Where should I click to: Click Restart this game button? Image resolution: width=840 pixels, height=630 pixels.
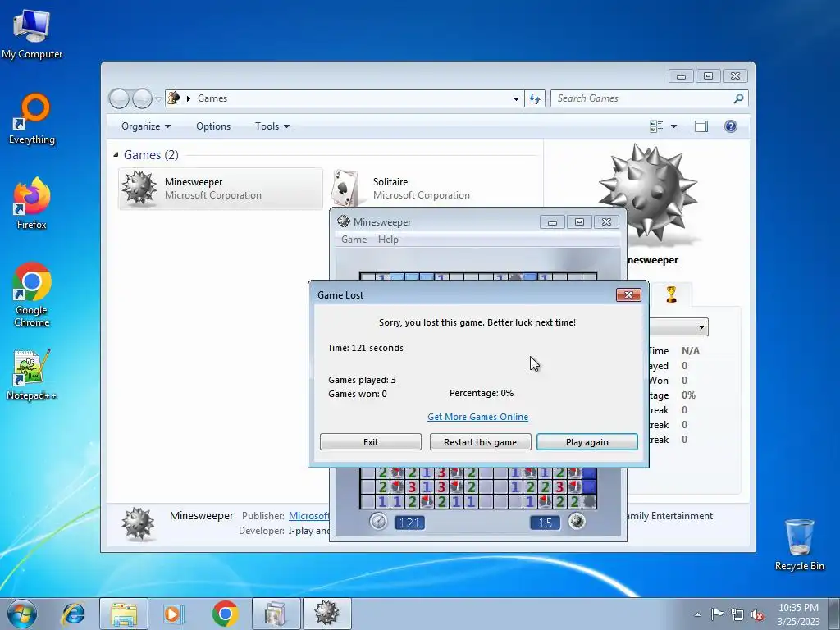pyautogui.click(x=480, y=442)
